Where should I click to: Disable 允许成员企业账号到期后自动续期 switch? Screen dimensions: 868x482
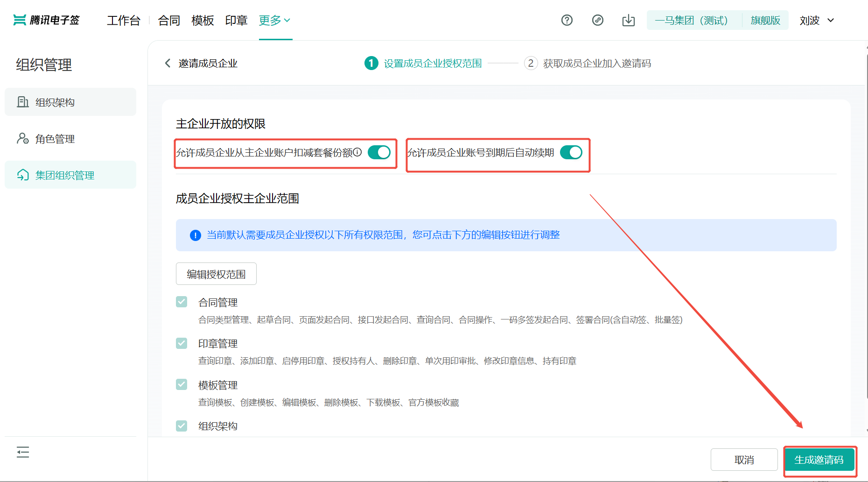pyautogui.click(x=571, y=152)
